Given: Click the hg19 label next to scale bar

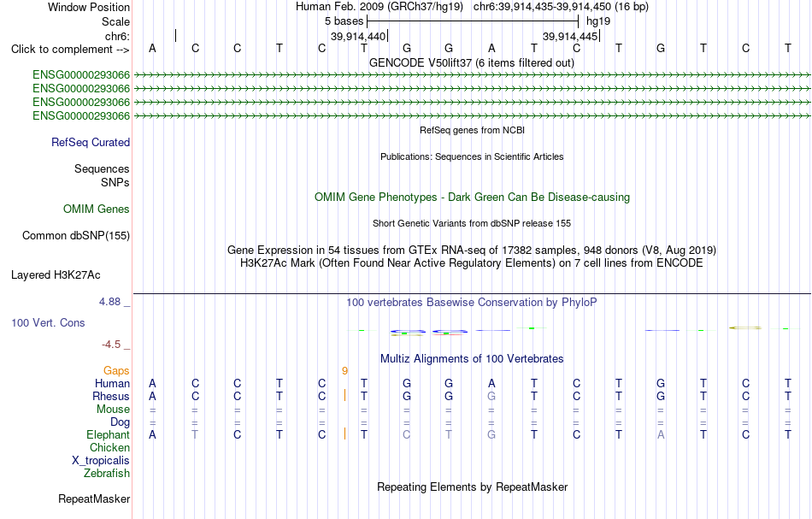Looking at the screenshot, I should [x=598, y=21].
